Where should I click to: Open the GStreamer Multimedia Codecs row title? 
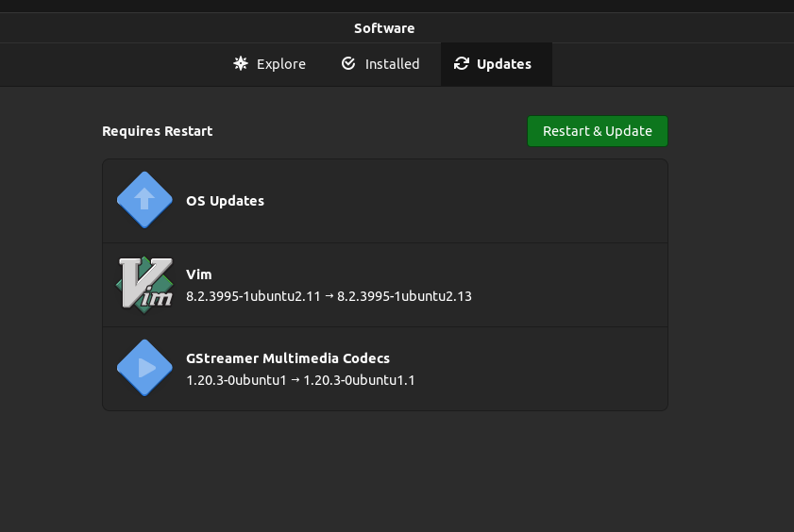(x=288, y=358)
